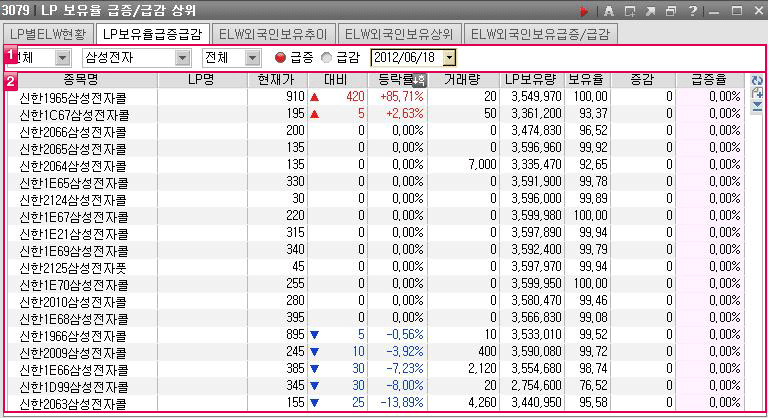Select the row 신한1965삼성전자콜
Screen dimensions: 768x418
coord(375,97)
